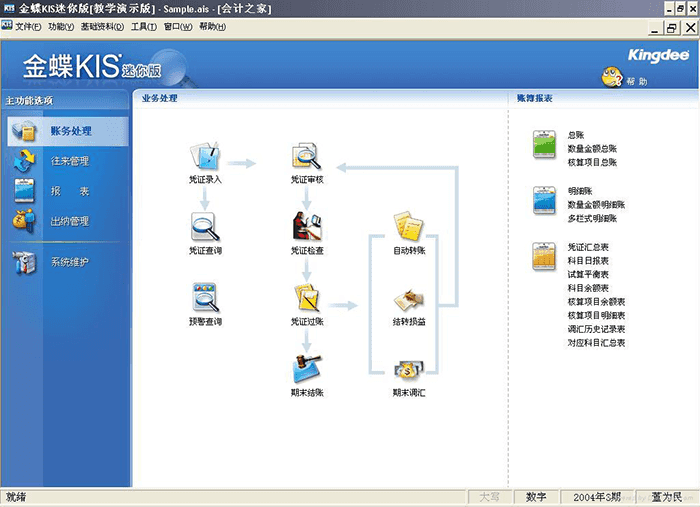The image size is (700, 507).
Task: Open the 工具(T) menu
Action: (x=144, y=27)
